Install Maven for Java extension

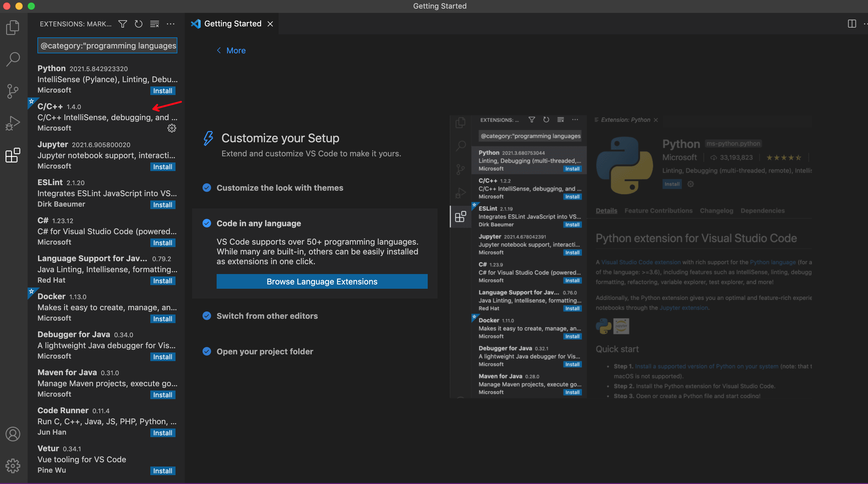click(x=163, y=395)
